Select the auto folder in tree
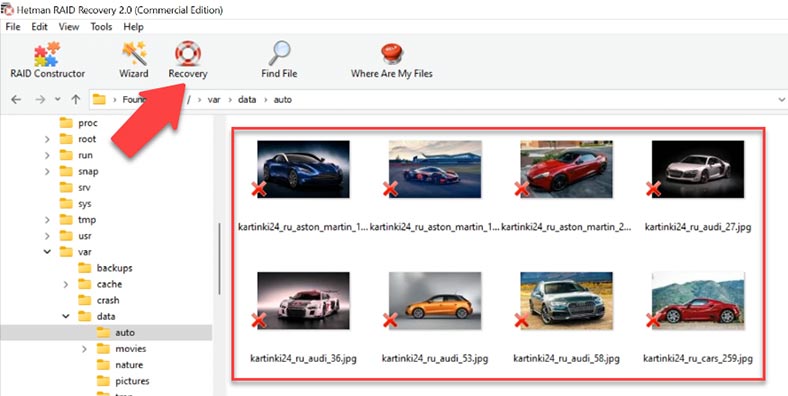 (116, 332)
